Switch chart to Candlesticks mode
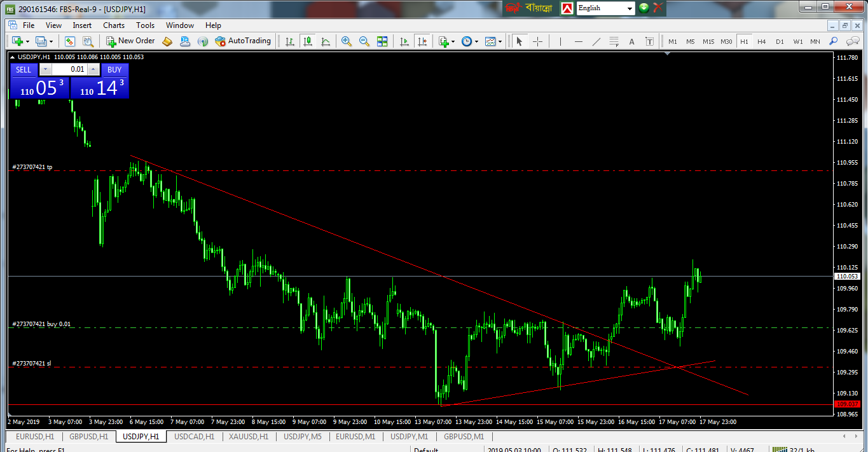This screenshot has height=452, width=868. [x=308, y=41]
